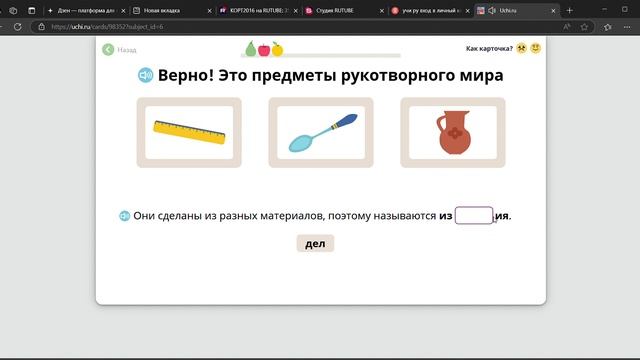Viewport: 640px width, 360px height.
Task: Click the empty blank in the word 'из…ия'
Action: point(474,215)
